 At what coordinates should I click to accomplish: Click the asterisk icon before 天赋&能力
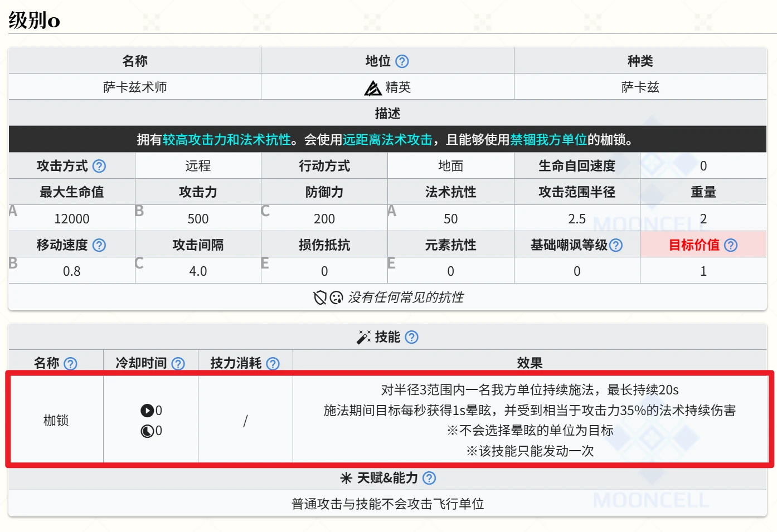[346, 478]
